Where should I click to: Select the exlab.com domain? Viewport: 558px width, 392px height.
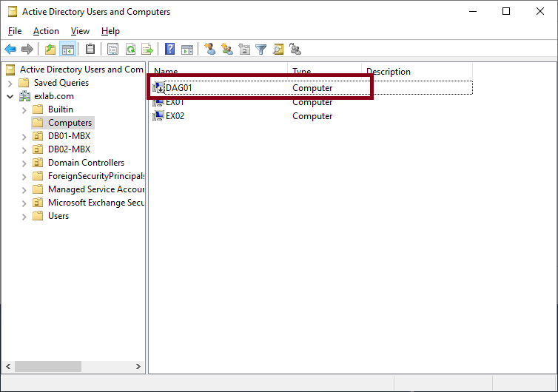coord(54,96)
